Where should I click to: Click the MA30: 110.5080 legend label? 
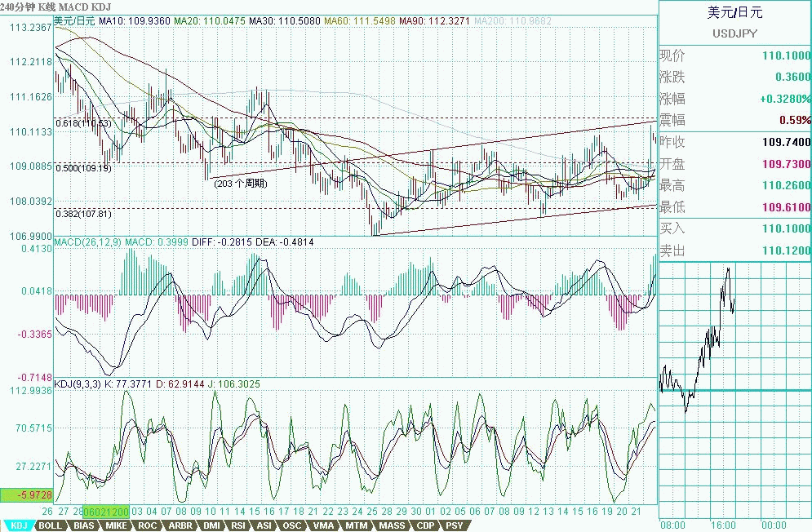(x=284, y=21)
